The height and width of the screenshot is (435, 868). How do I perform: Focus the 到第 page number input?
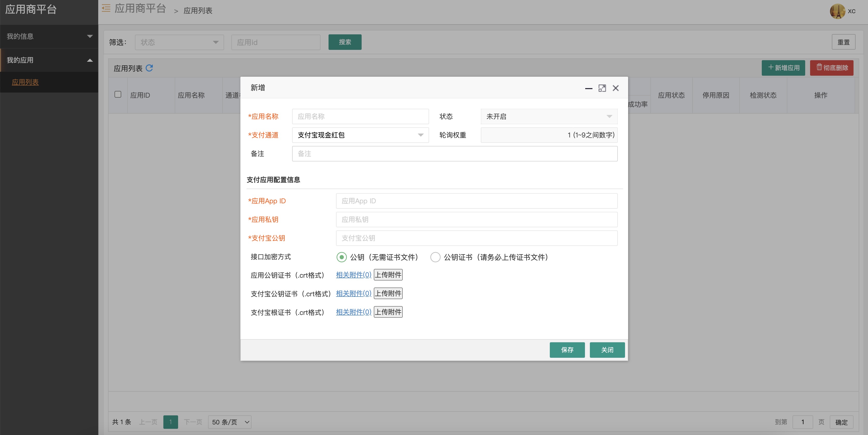click(802, 422)
